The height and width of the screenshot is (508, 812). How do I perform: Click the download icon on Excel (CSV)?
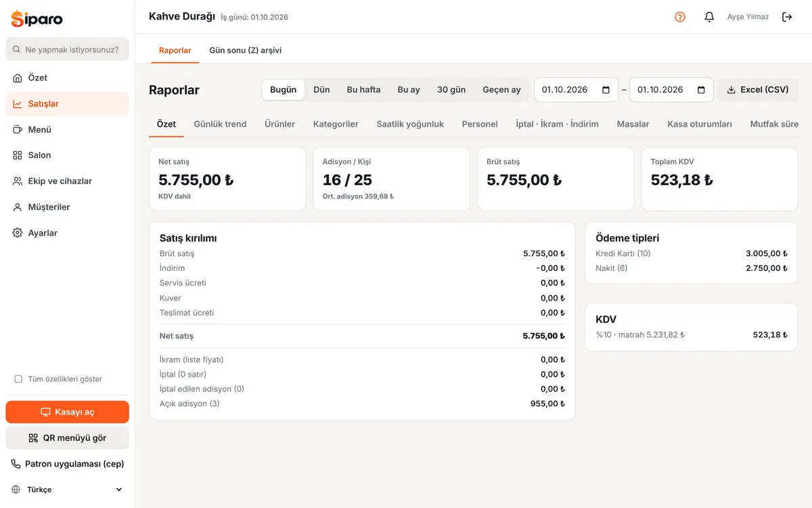coord(731,89)
